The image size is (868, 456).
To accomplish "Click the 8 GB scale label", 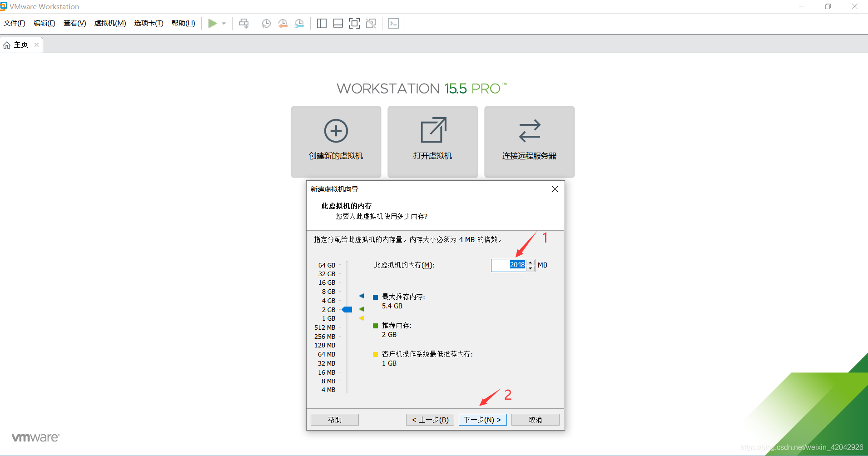I will (x=328, y=292).
